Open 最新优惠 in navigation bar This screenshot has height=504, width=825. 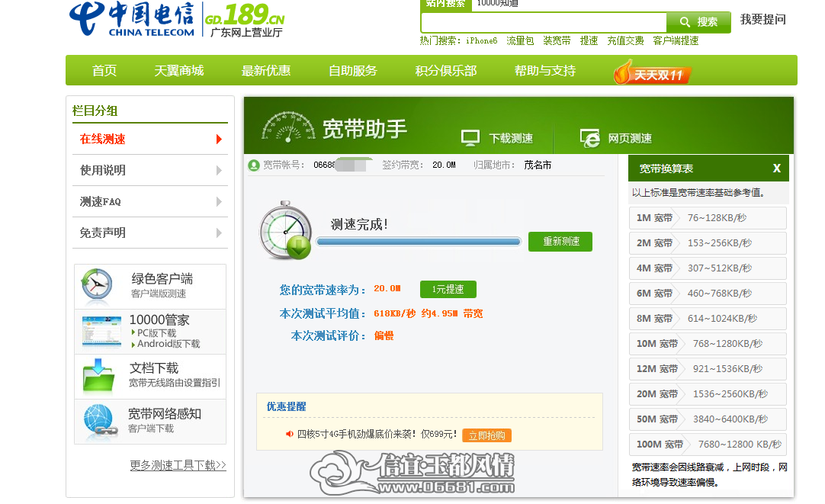click(x=265, y=70)
